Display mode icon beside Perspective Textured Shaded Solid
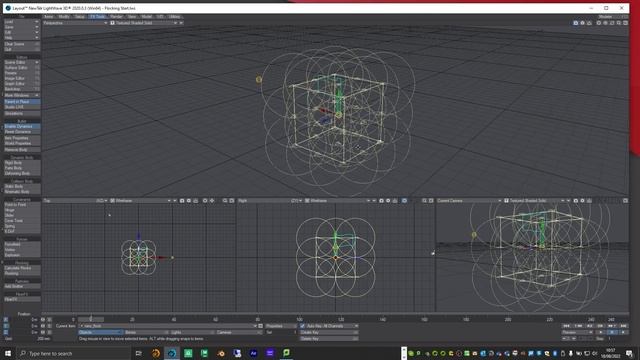Viewport: 640px width, 360px height. pos(112,23)
